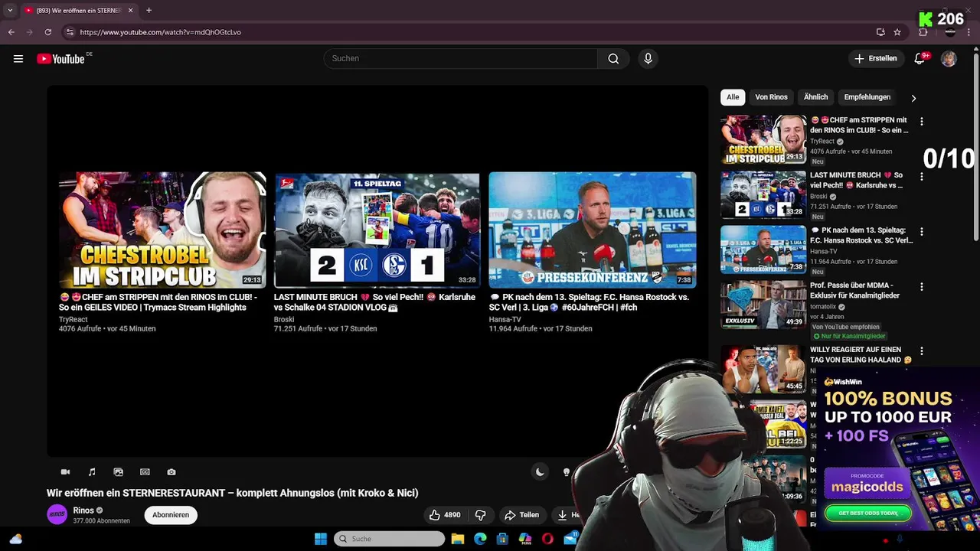980x551 pixels.
Task: Click the page scrollbar up arrow
Action: coord(975,47)
